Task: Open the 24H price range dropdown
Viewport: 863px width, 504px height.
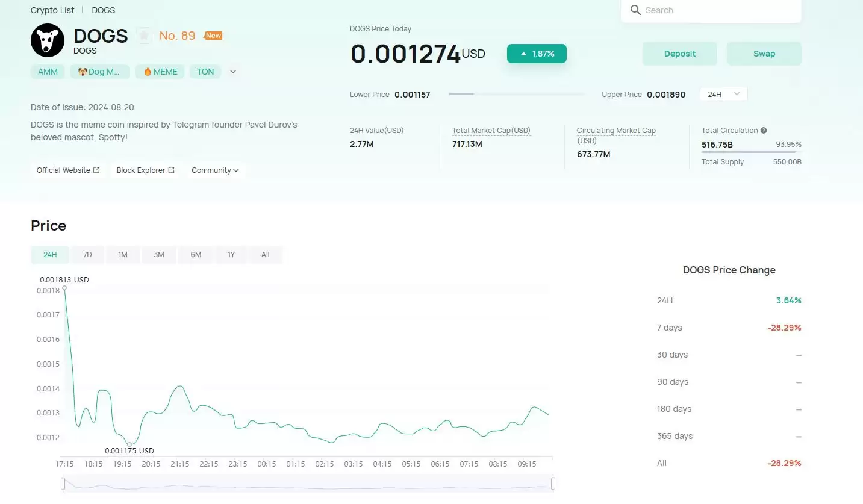Action: [x=723, y=94]
